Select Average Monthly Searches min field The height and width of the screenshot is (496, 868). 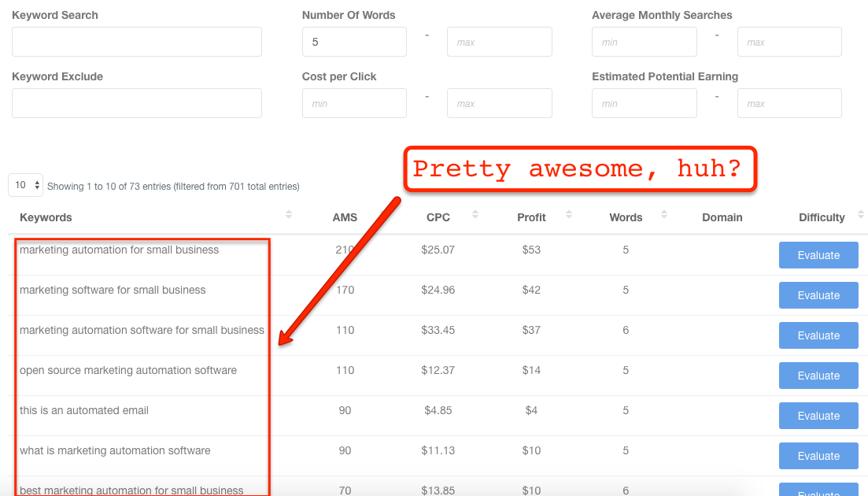(644, 42)
